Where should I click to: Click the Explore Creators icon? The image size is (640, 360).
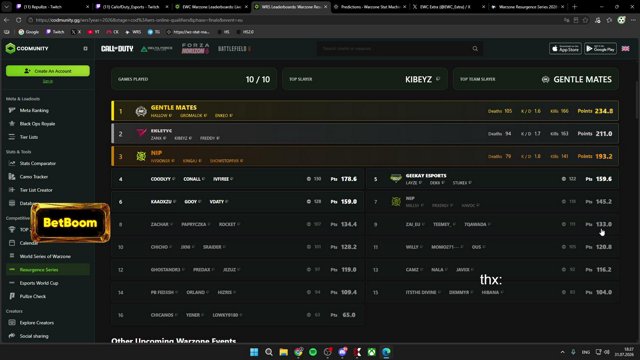coord(12,322)
